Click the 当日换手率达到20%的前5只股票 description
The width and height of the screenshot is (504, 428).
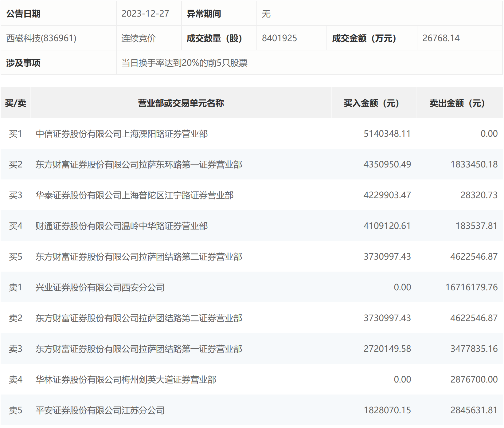click(x=185, y=63)
